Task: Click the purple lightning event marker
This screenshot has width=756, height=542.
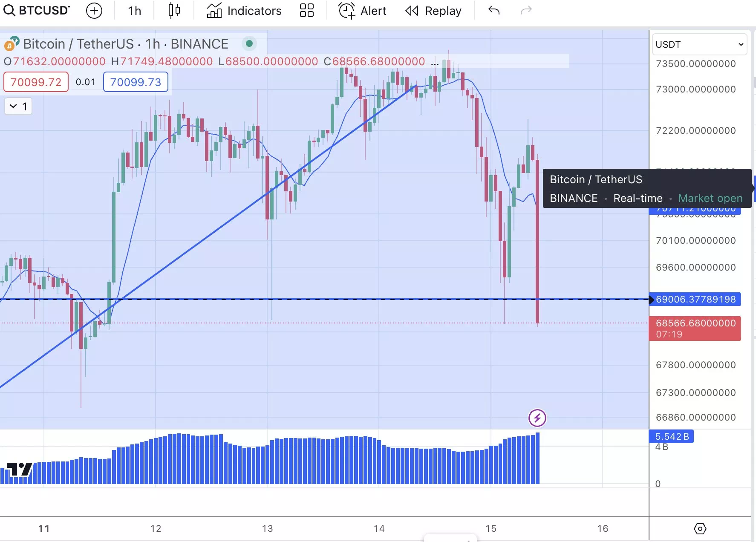Action: pos(537,418)
